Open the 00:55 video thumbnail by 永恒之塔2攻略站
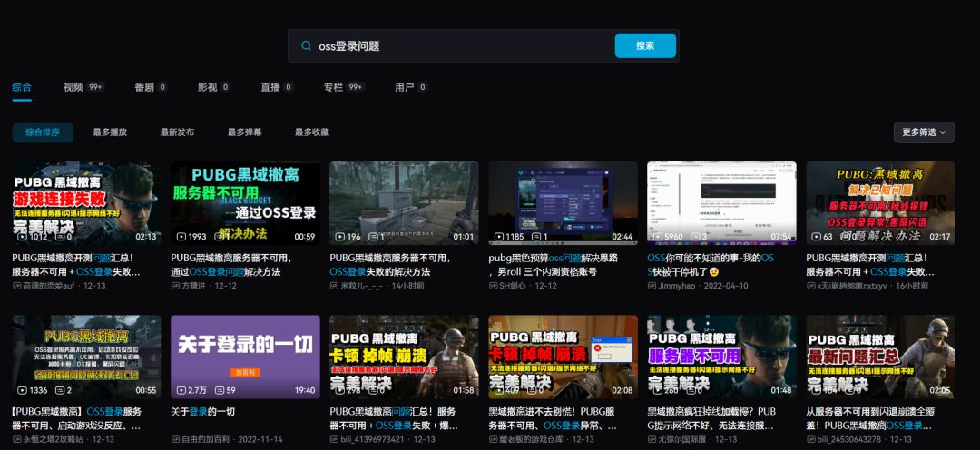 point(86,357)
